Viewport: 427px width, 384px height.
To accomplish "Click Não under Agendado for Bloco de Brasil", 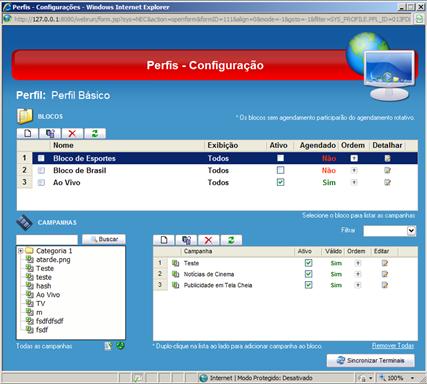I will [329, 171].
